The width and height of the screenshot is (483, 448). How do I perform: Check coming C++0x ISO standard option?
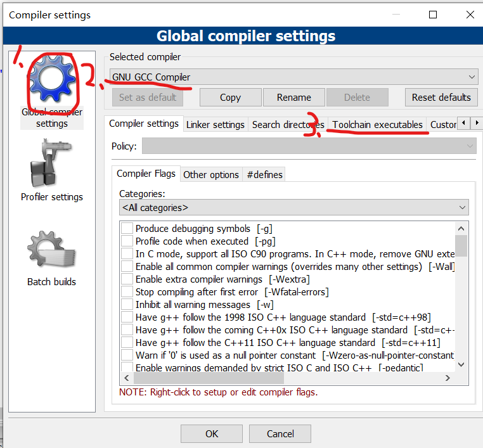tap(127, 330)
